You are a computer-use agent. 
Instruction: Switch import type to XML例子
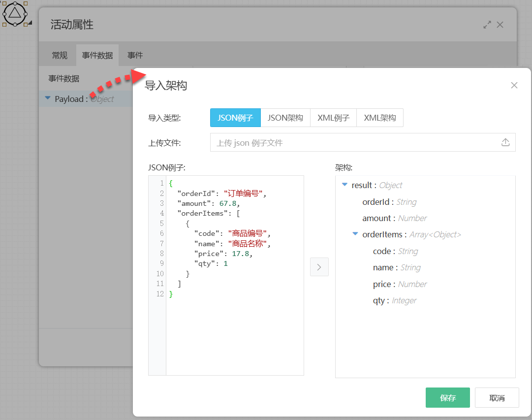(333, 117)
